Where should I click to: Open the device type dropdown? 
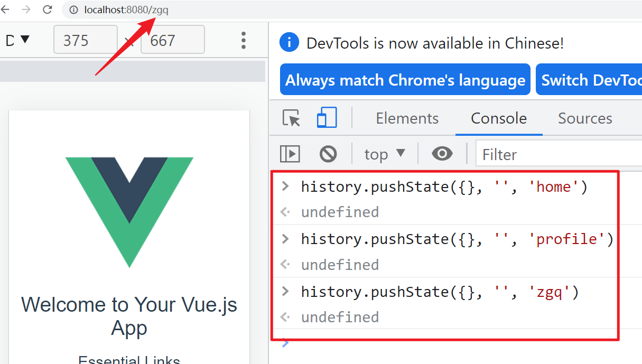[x=16, y=40]
